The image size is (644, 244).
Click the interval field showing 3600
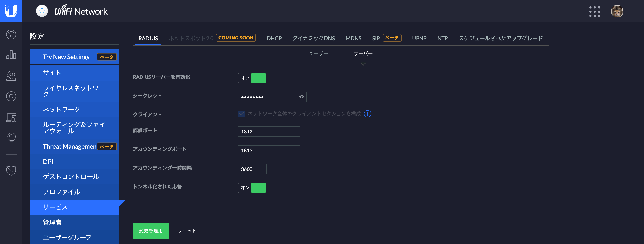pos(252,169)
